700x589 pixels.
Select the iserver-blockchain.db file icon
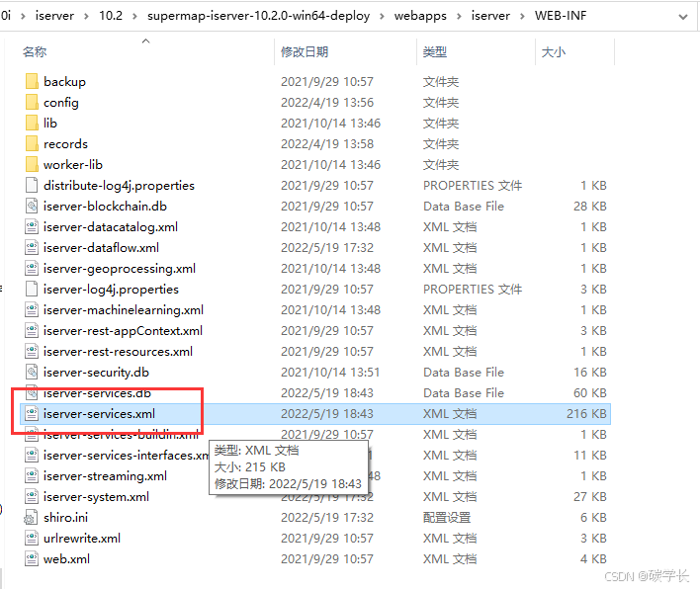tap(31, 206)
